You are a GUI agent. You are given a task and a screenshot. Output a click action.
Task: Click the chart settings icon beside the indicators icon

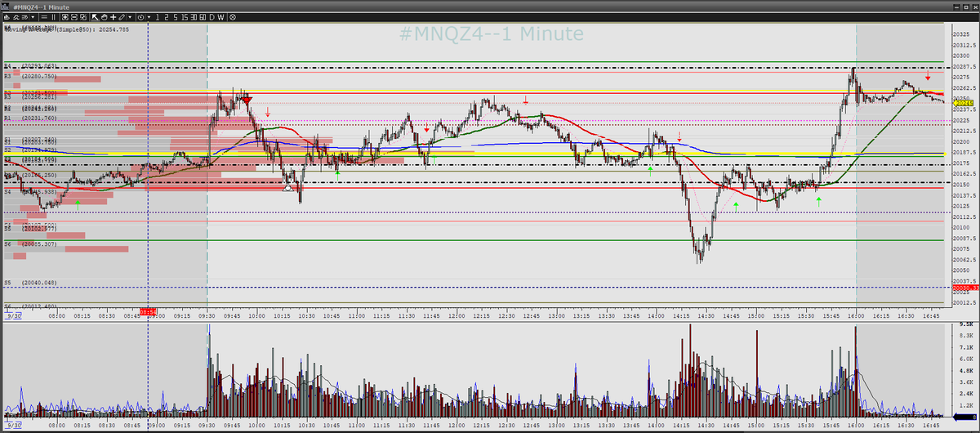coord(25,17)
